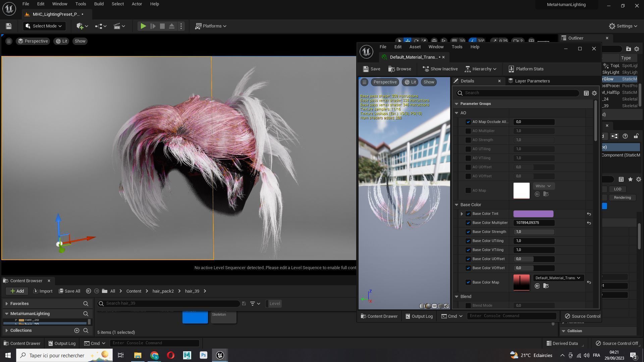Open Photoshop from the Windows taskbar

(203, 355)
